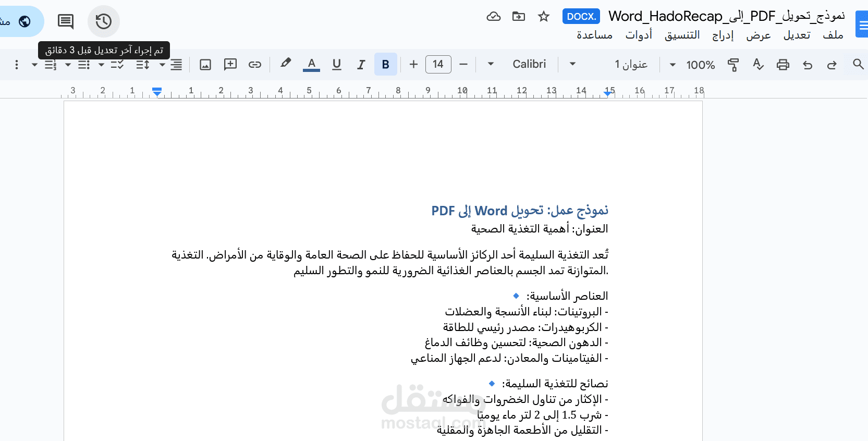Image resolution: width=868 pixels, height=441 pixels.
Task: Click the .DOCX file type badge
Action: pyautogui.click(x=581, y=16)
